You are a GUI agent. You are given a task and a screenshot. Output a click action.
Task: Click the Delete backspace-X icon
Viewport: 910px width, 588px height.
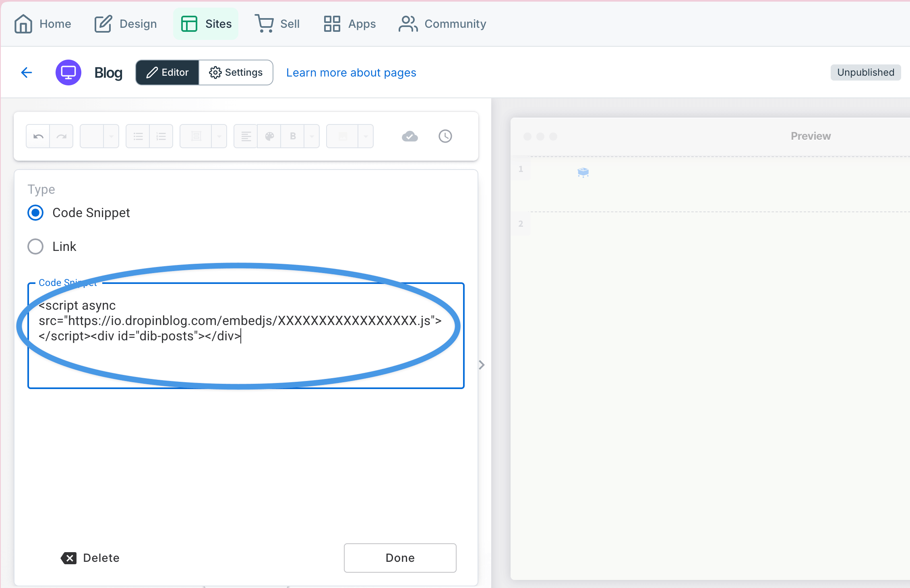(x=69, y=558)
